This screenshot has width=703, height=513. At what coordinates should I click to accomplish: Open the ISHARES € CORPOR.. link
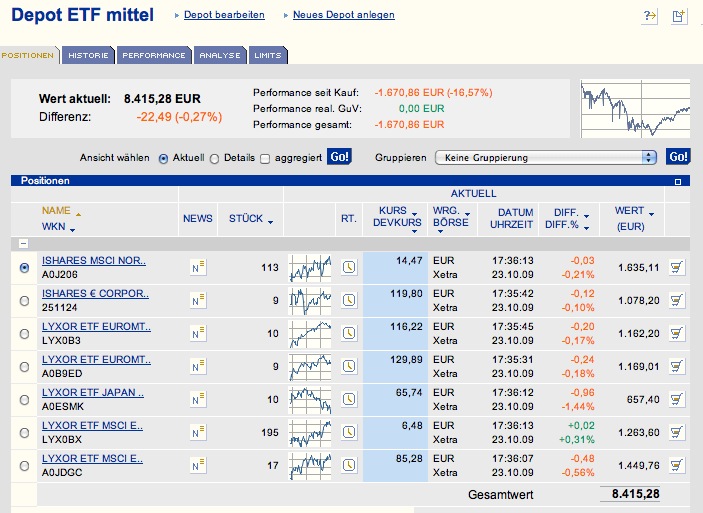[x=95, y=294]
